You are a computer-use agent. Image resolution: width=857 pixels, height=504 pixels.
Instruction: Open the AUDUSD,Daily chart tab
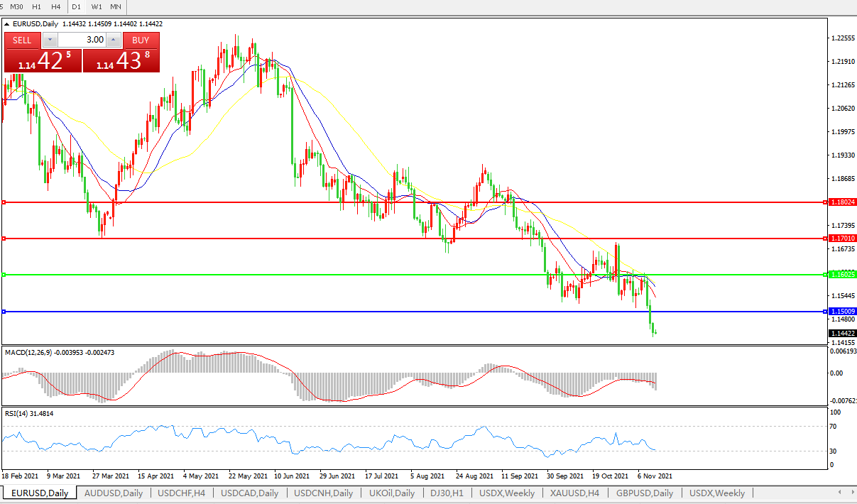pyautogui.click(x=114, y=493)
